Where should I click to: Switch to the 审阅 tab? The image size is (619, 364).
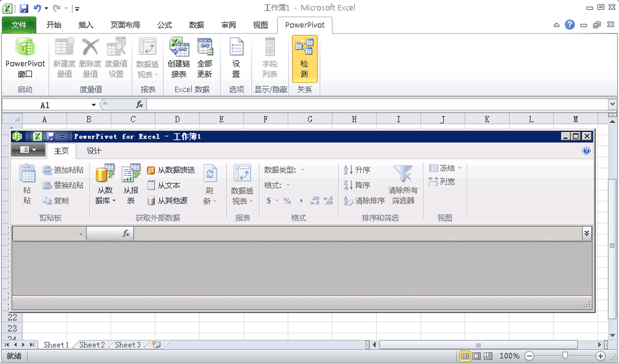coord(228,25)
